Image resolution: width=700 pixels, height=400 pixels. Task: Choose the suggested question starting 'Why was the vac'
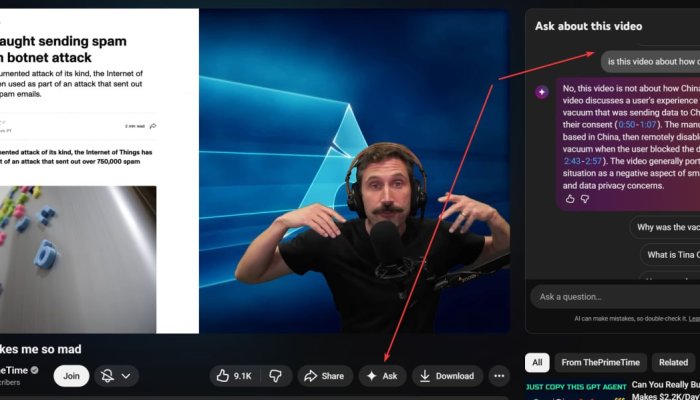pyautogui.click(x=665, y=227)
